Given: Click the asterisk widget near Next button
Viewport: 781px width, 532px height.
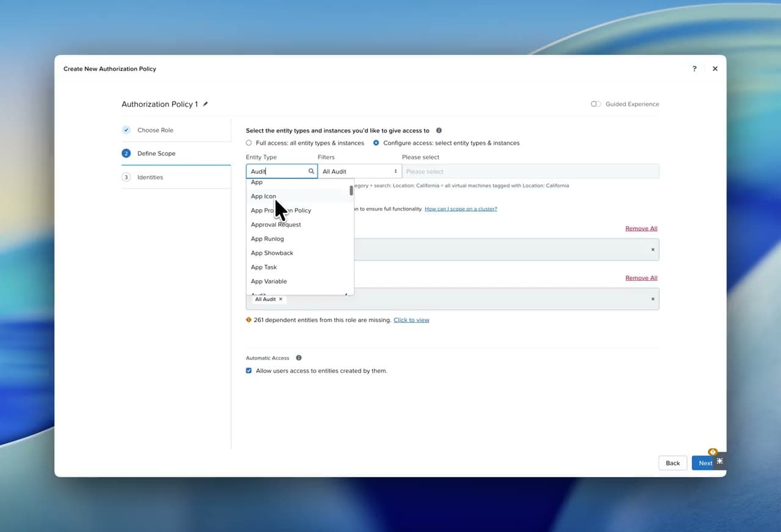Looking at the screenshot, I should 720,461.
